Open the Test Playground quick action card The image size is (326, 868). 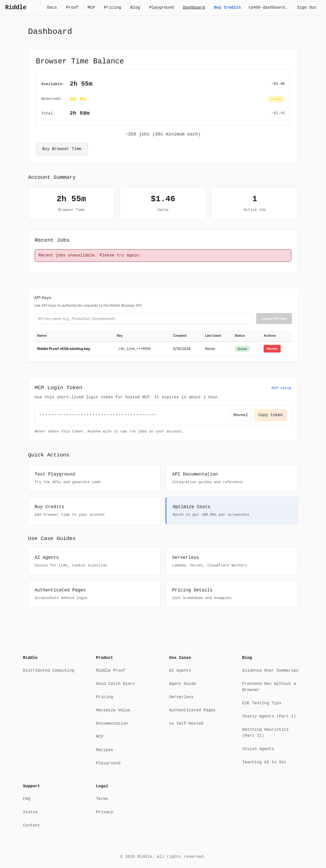94,478
